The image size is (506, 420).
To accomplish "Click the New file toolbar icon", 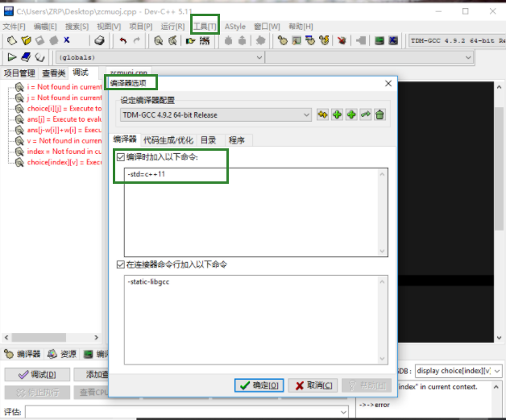I will [x=11, y=40].
